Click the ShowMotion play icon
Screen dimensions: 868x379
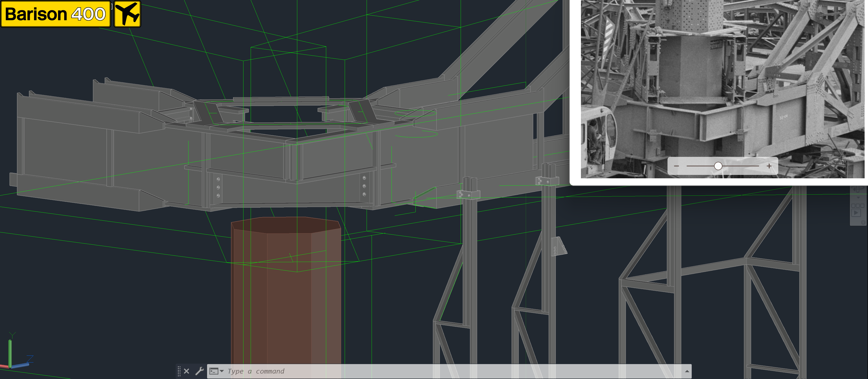tap(856, 213)
